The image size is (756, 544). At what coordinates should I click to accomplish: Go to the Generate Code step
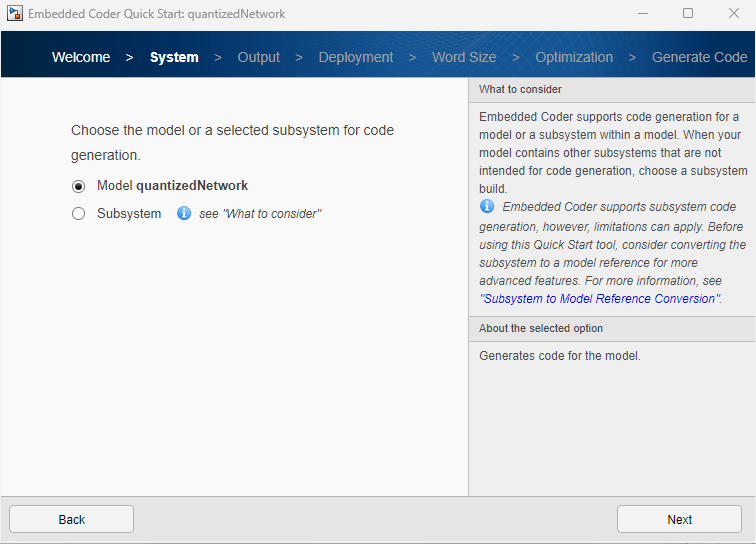(x=699, y=57)
